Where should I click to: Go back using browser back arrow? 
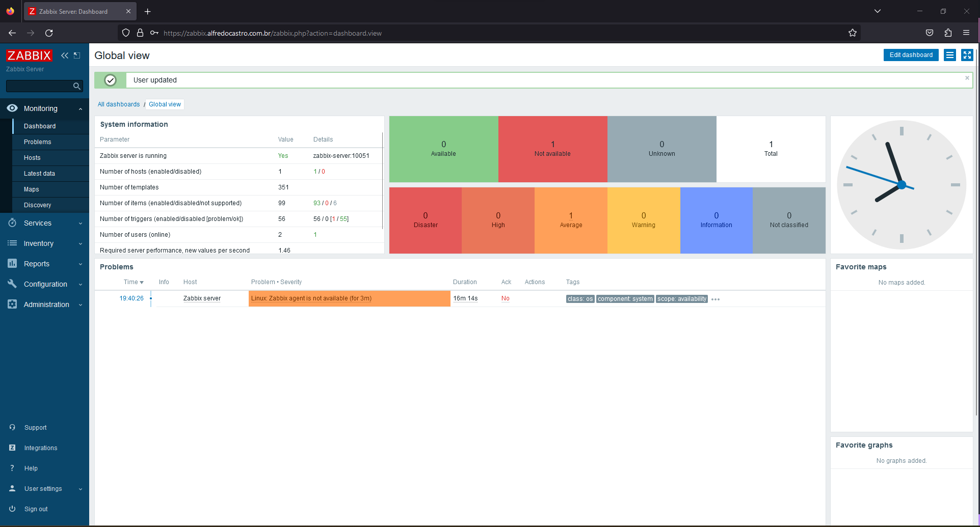12,33
